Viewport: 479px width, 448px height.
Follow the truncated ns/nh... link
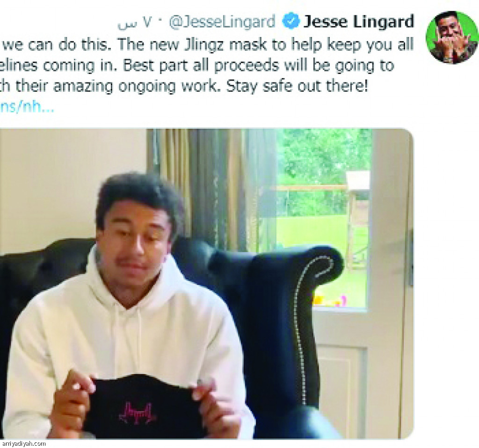(x=27, y=107)
